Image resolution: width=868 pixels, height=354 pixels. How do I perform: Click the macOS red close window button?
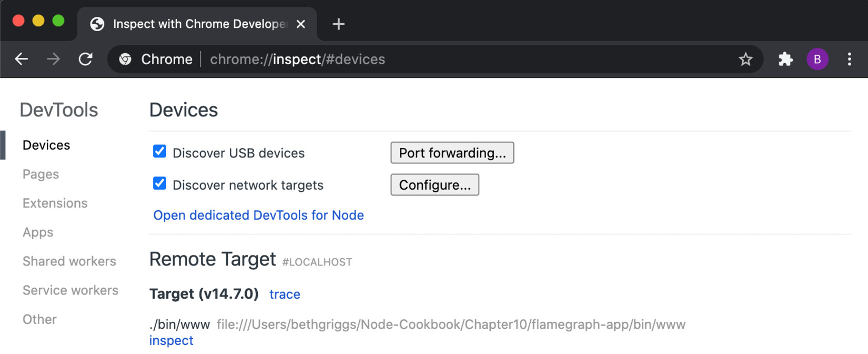(x=18, y=21)
